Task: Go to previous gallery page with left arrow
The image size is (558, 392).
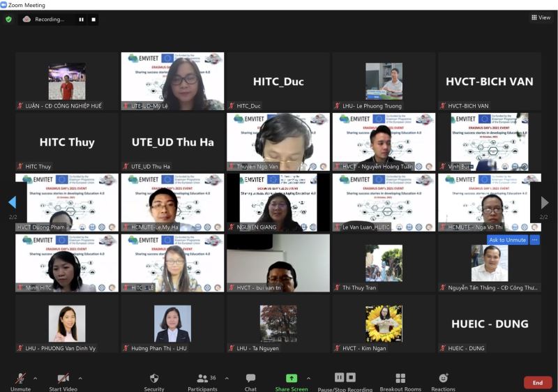Action: (12, 202)
